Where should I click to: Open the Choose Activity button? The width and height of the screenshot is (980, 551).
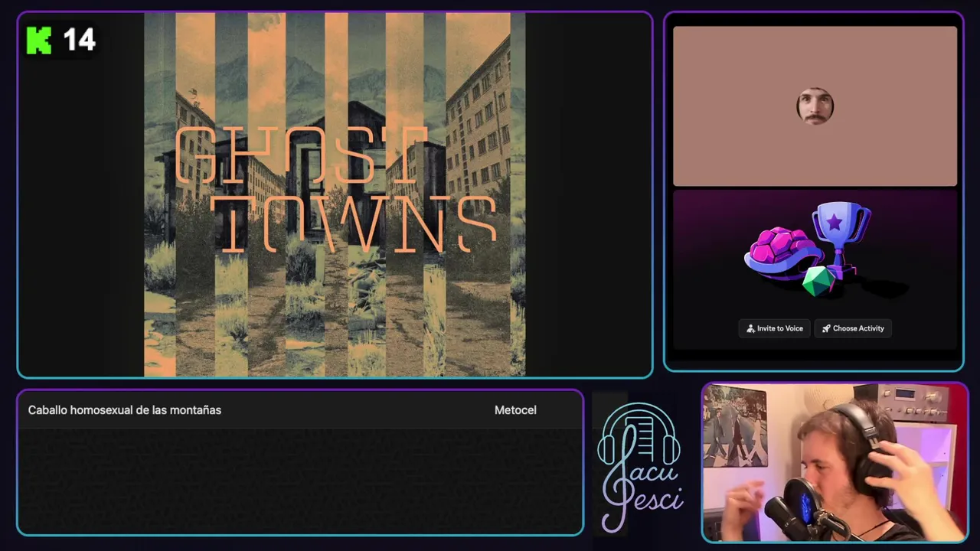click(x=853, y=328)
